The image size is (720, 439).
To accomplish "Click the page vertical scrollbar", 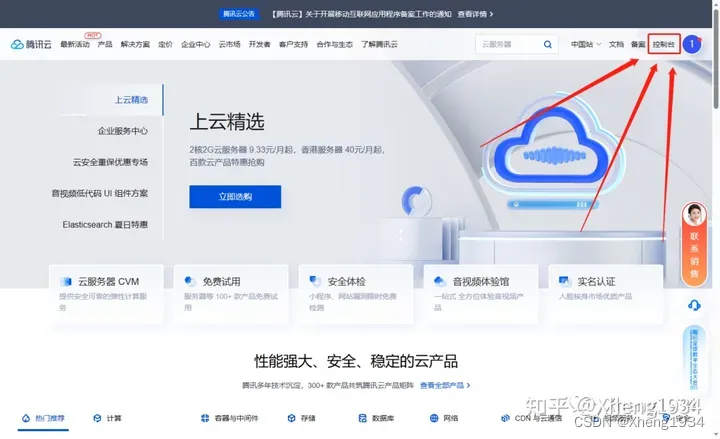I will (716, 60).
